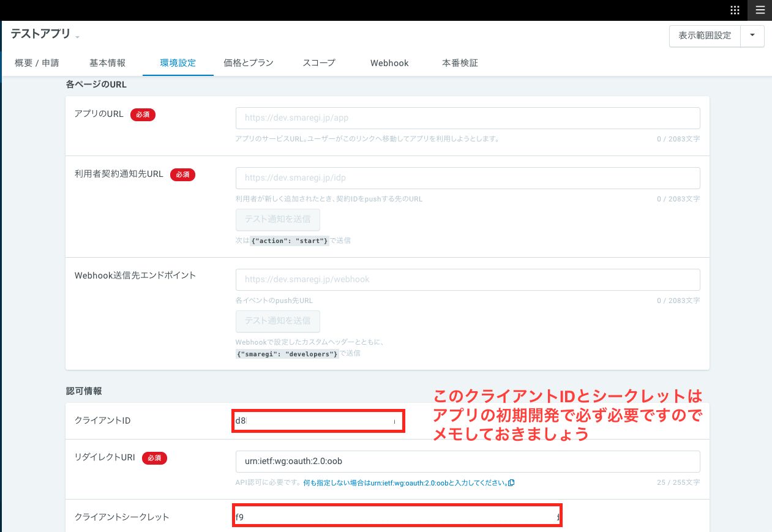Image resolution: width=772 pixels, height=532 pixels.
Task: Switch to the 価格とプラン tab
Action: point(248,62)
